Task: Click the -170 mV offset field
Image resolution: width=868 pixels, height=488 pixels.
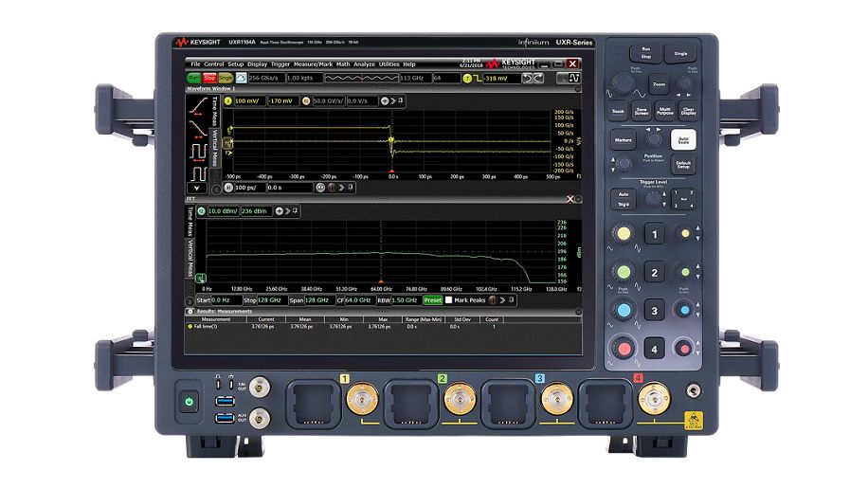Action: click(283, 100)
